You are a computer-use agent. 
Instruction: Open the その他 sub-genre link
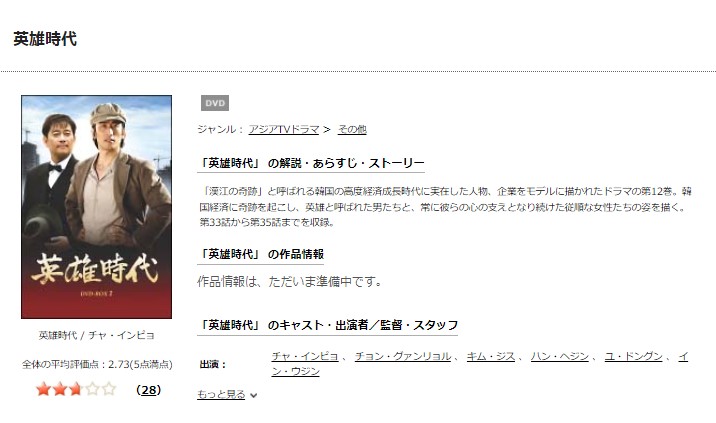tap(352, 130)
